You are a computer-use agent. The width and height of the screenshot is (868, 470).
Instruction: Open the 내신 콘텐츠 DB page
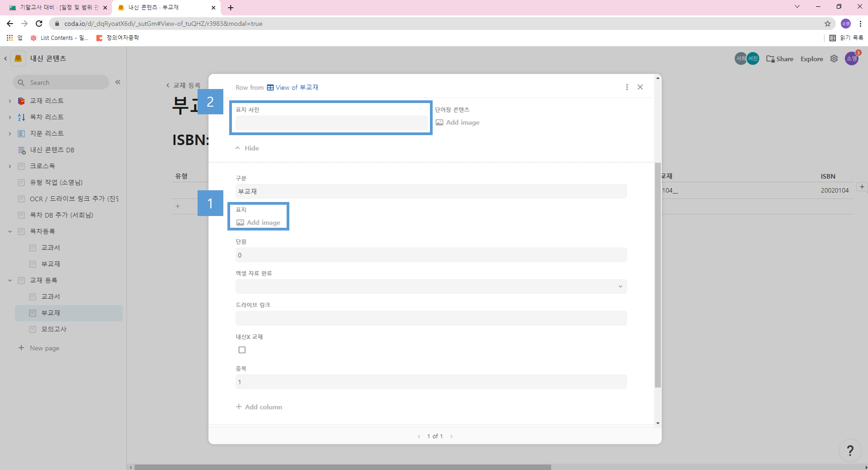pos(52,150)
